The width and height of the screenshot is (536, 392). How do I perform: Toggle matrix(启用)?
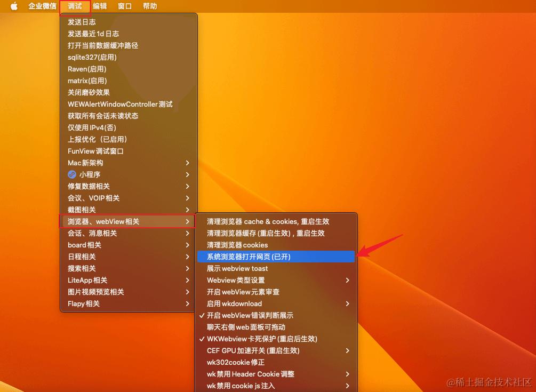129,81
